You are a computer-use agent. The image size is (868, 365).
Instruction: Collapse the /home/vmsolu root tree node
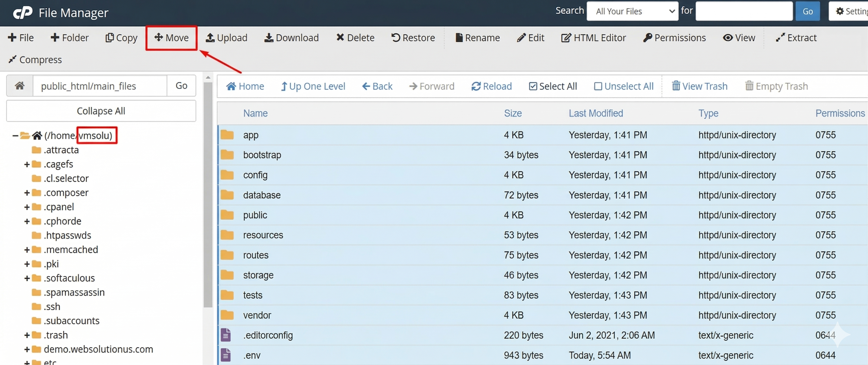pos(15,135)
